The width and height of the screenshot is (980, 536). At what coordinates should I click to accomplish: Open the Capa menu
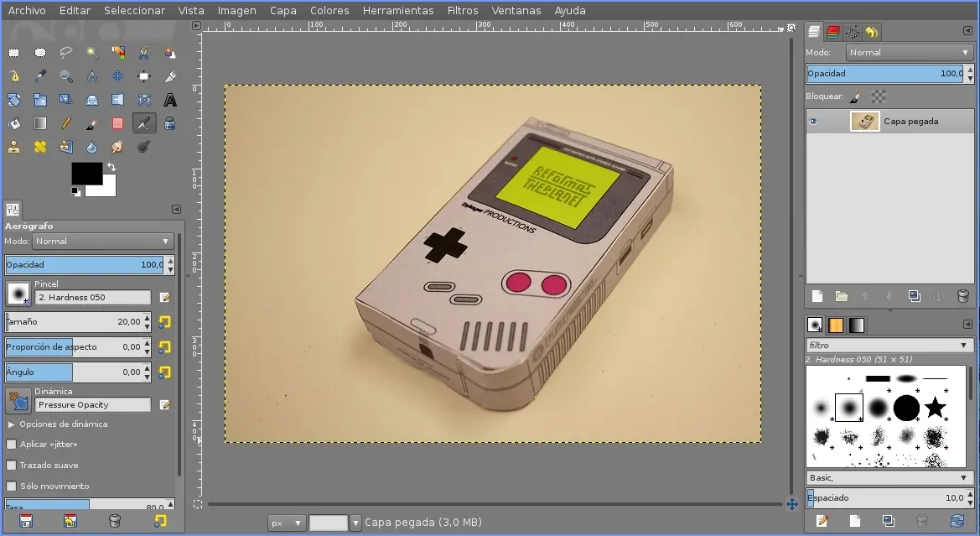tap(283, 11)
